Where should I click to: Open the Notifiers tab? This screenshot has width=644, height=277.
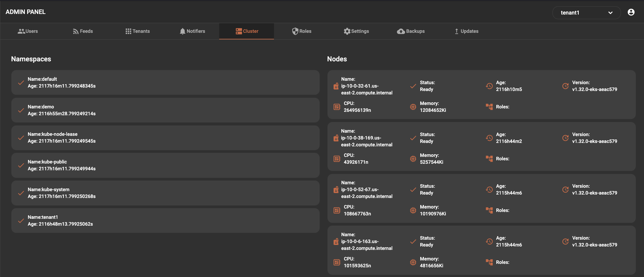pos(192,31)
